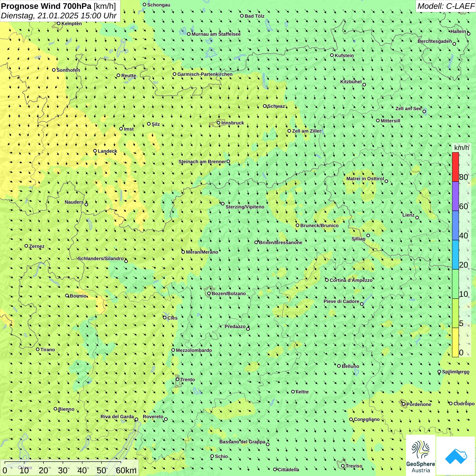Select the blue 40–60 km/h legend color
Viewport: 476px width, 476px height.
455,225
